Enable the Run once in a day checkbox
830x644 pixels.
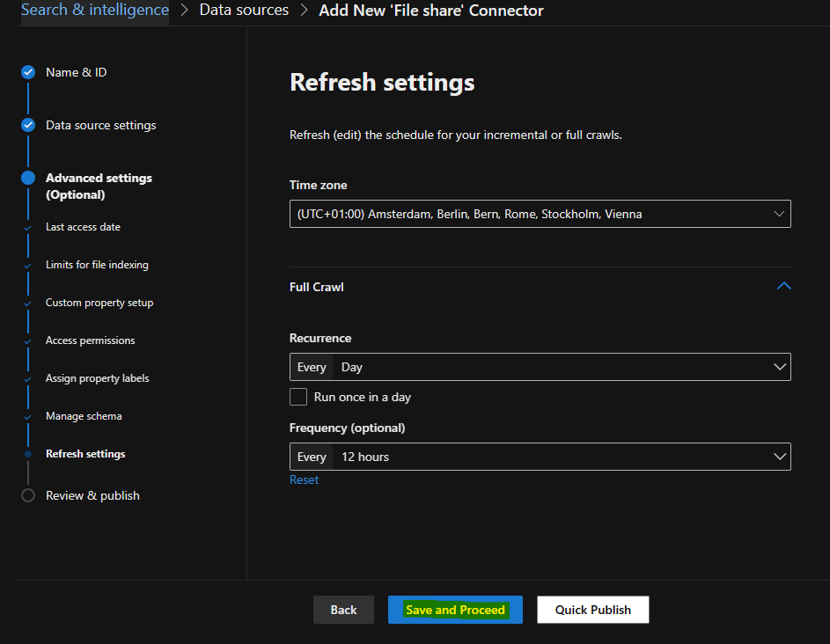click(x=298, y=397)
